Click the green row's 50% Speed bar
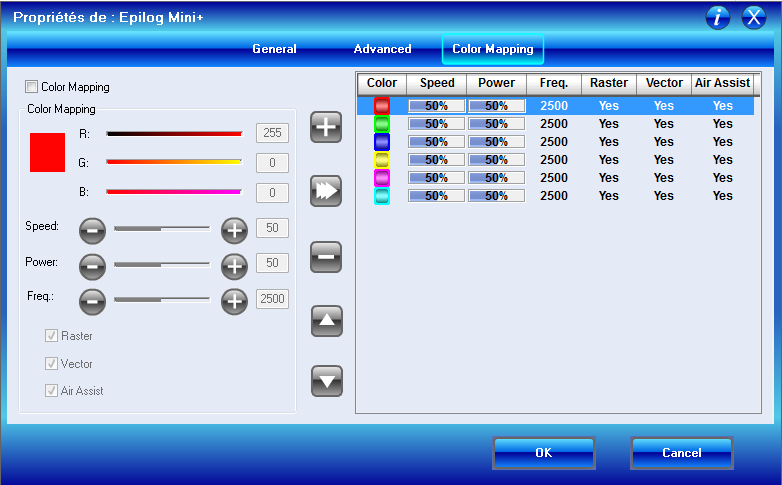 [x=436, y=124]
